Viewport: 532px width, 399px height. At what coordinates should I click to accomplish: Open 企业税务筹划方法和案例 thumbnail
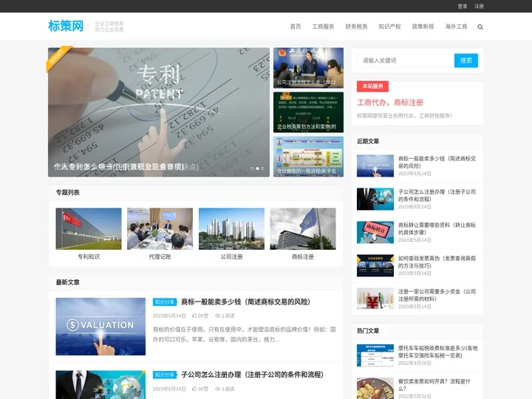(x=308, y=112)
